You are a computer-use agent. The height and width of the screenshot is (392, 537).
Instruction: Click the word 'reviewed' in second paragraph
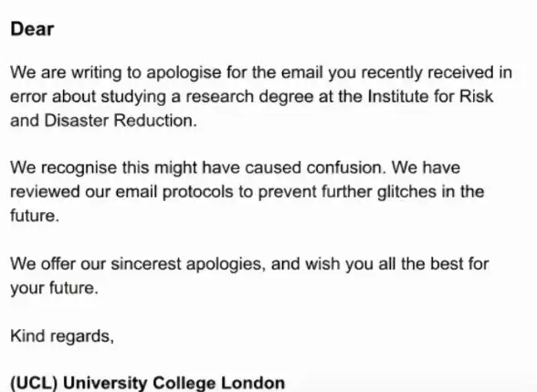[45, 192]
